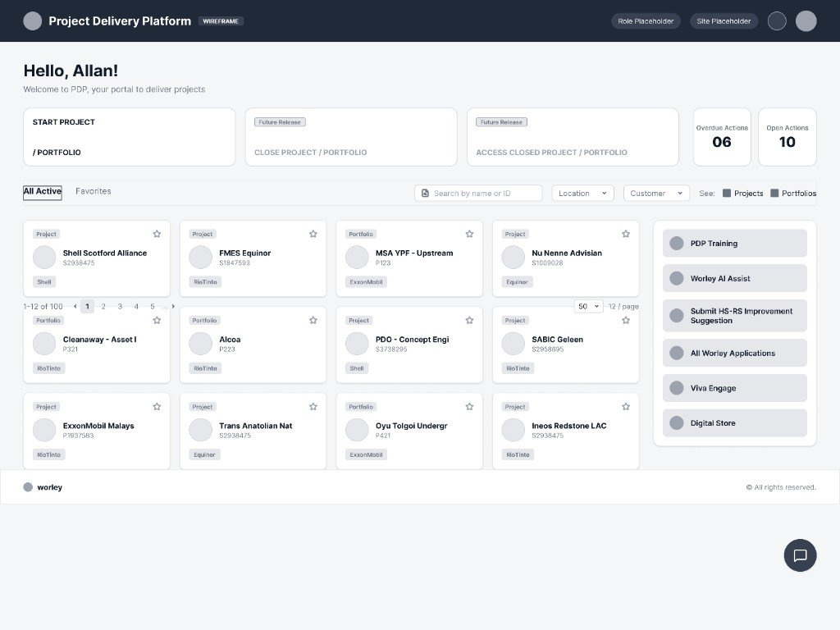Go to previous page arrow in pagination
This screenshot has width=840, height=630.
click(x=75, y=307)
